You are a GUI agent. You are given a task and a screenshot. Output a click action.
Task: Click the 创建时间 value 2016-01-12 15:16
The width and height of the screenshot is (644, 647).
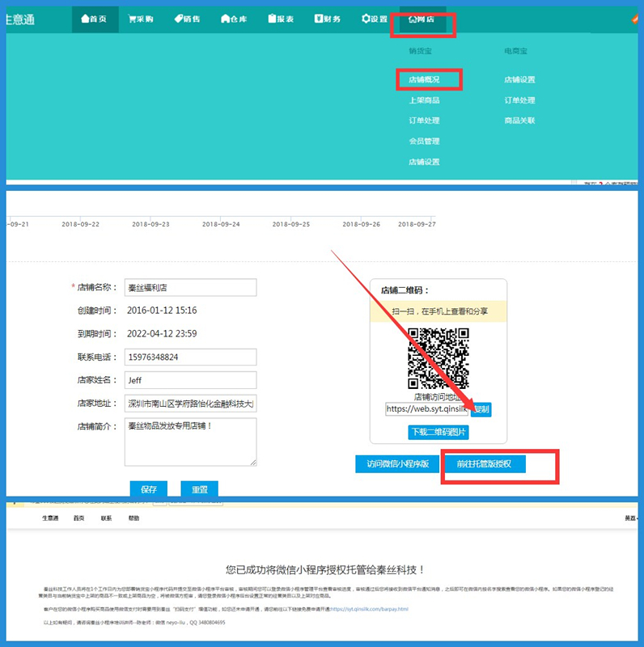click(x=162, y=311)
